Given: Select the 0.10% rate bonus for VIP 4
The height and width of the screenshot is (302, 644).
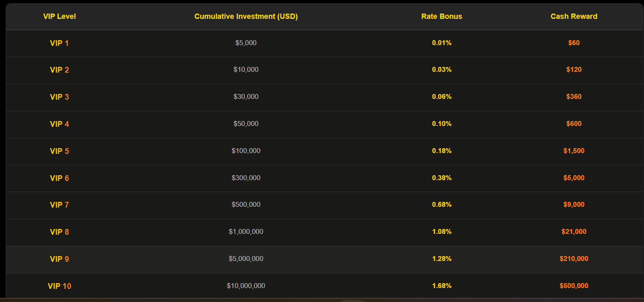Looking at the screenshot, I should 441,124.
